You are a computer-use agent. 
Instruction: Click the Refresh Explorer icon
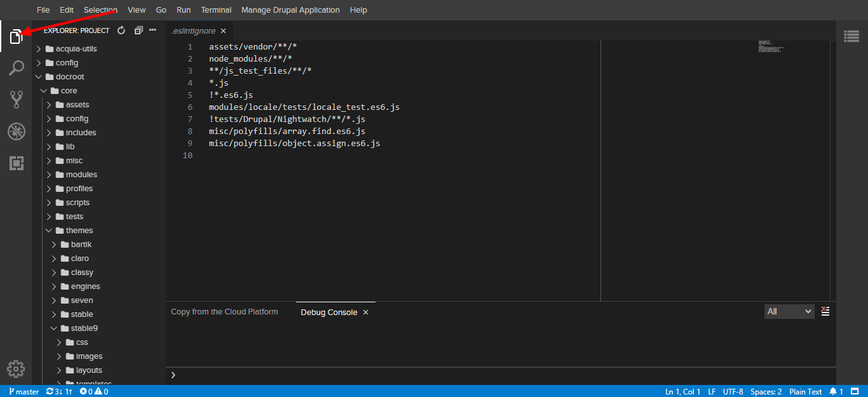tap(121, 29)
